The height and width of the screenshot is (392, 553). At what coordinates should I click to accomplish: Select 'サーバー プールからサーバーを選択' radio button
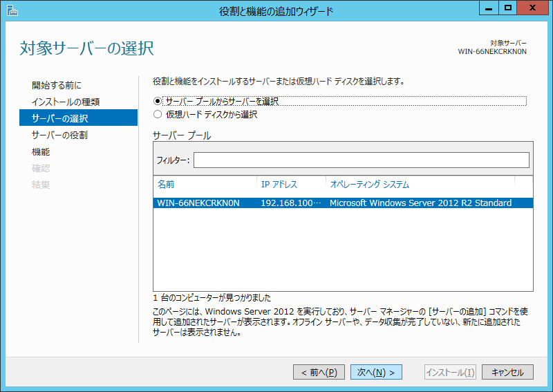pyautogui.click(x=158, y=101)
